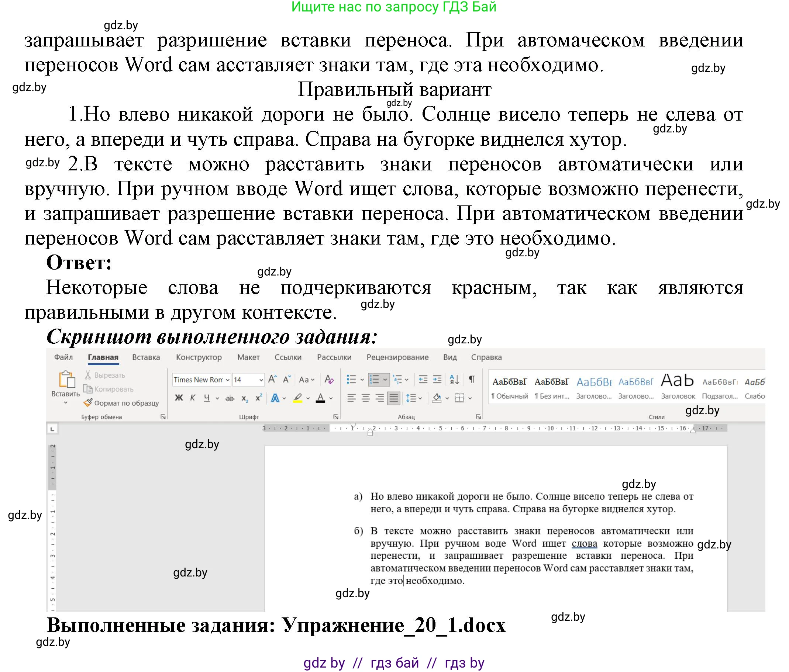Switch to the Ссылки tab

coord(288,357)
